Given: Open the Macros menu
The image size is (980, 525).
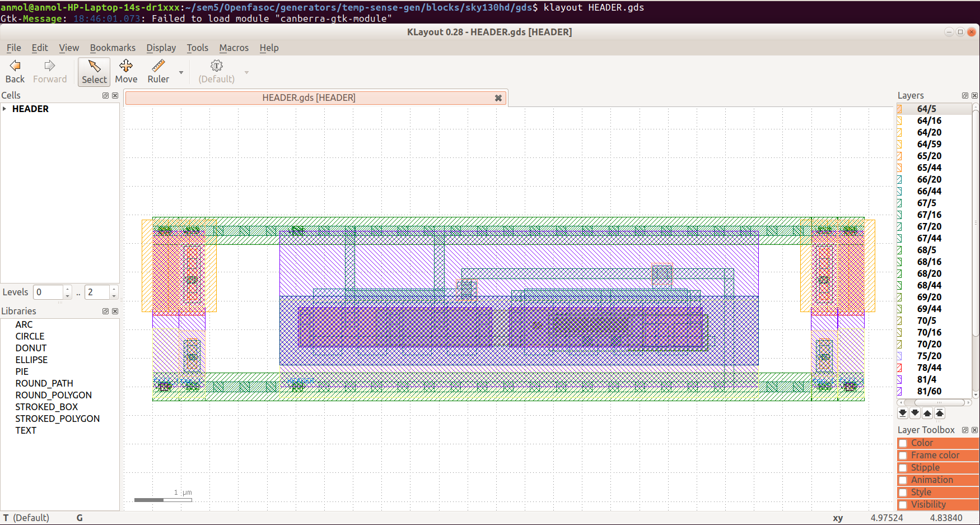Looking at the screenshot, I should [x=234, y=48].
